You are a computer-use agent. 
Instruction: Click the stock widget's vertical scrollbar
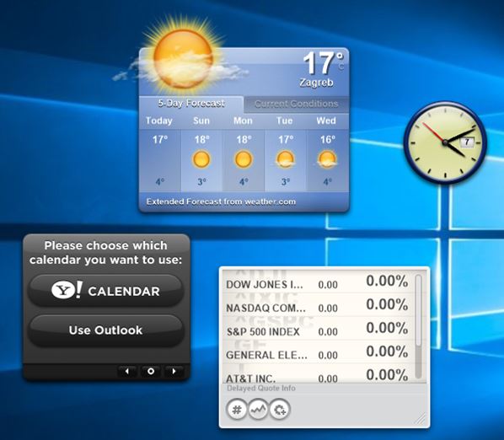pos(418,326)
